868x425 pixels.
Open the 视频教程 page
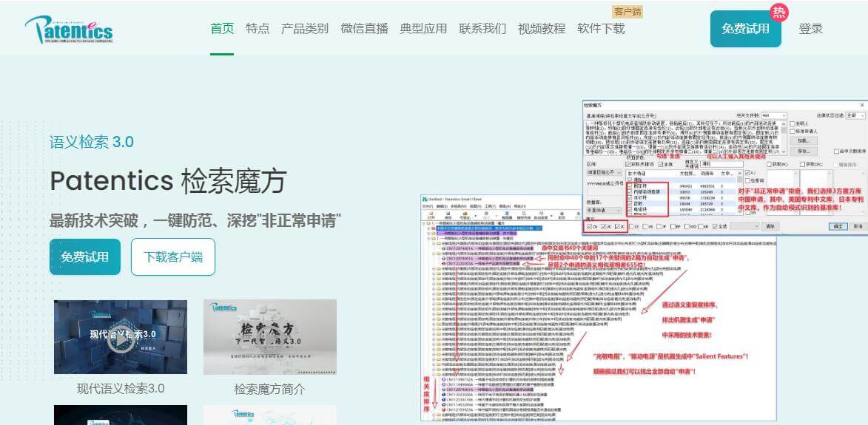542,29
